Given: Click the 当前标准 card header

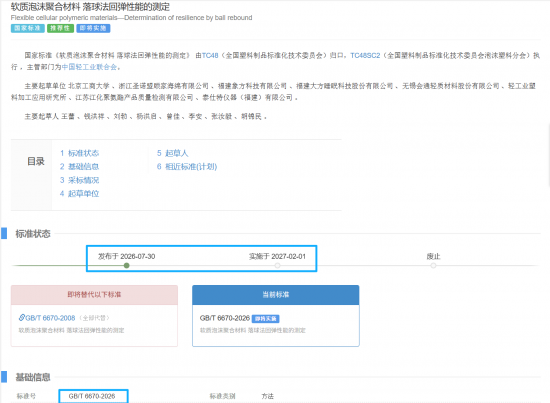Looking at the screenshot, I should coord(276,295).
